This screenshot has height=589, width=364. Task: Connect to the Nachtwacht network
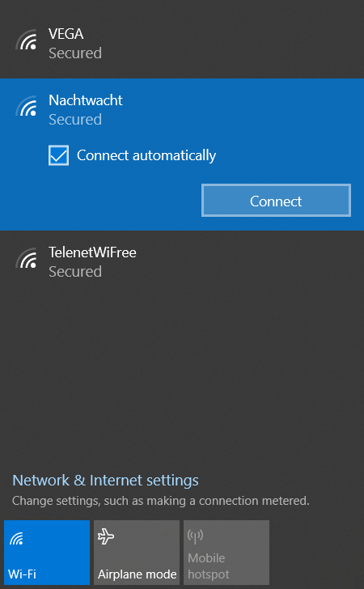click(x=276, y=200)
